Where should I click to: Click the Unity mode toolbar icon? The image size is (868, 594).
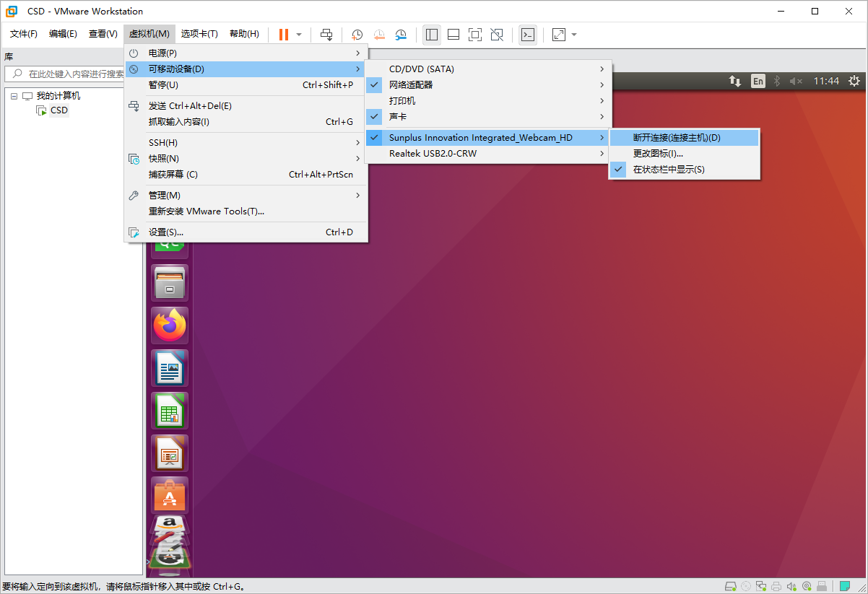click(x=497, y=34)
